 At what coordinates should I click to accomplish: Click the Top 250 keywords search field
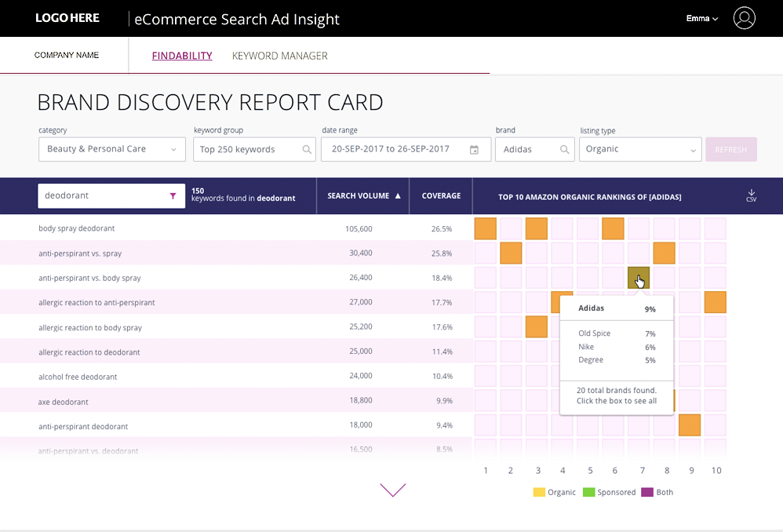[254, 149]
